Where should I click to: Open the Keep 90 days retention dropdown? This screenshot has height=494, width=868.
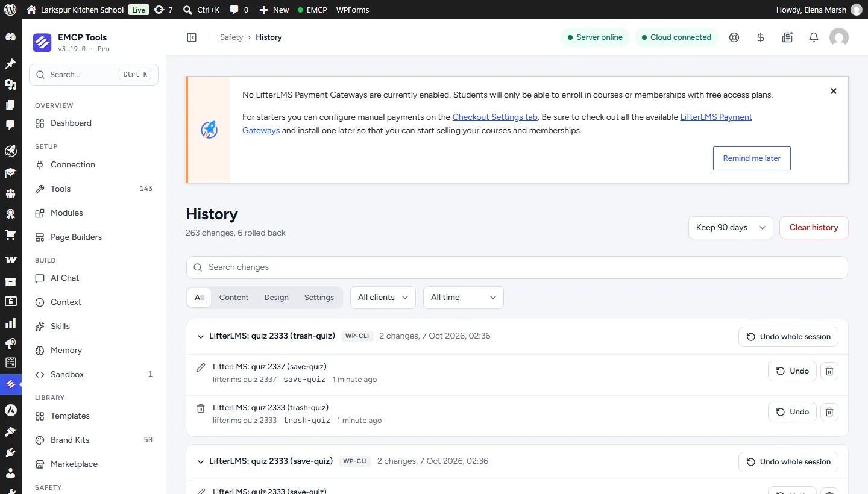[731, 228]
